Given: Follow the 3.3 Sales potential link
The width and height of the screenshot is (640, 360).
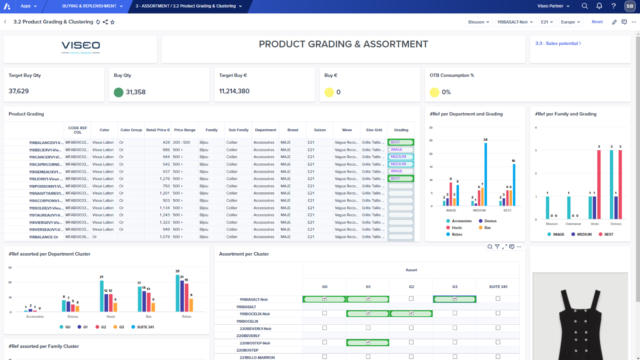Looking at the screenshot, I should pyautogui.click(x=558, y=43).
